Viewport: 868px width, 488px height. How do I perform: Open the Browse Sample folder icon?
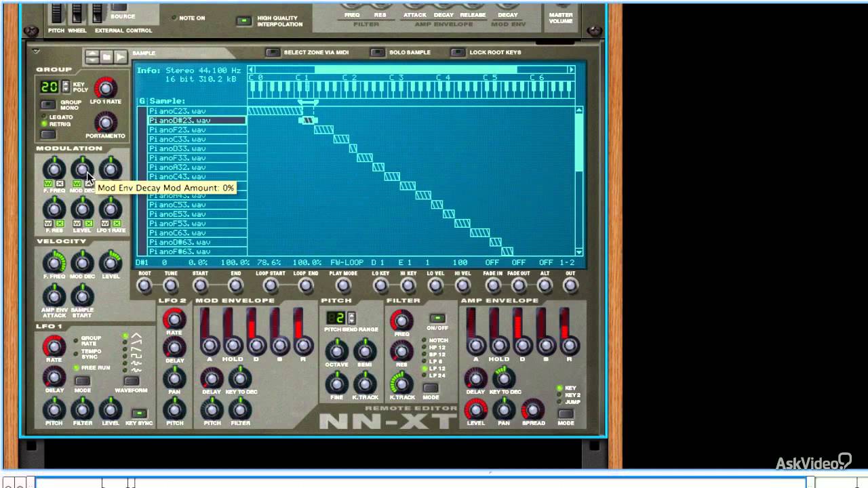click(106, 58)
